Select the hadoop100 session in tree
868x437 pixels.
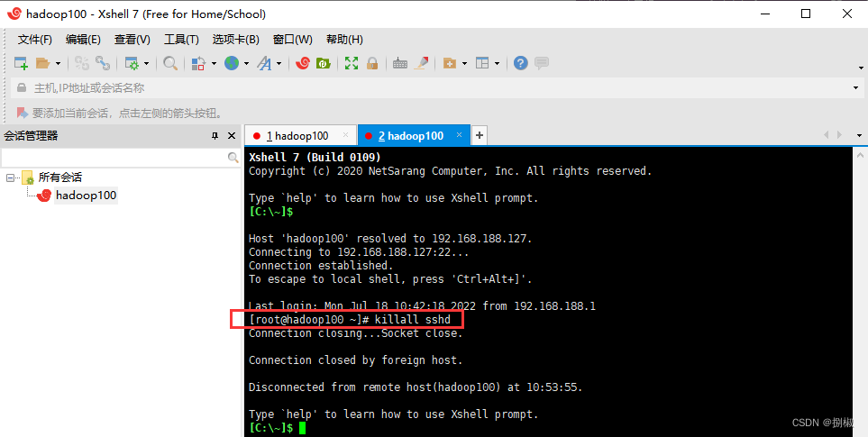coord(86,196)
